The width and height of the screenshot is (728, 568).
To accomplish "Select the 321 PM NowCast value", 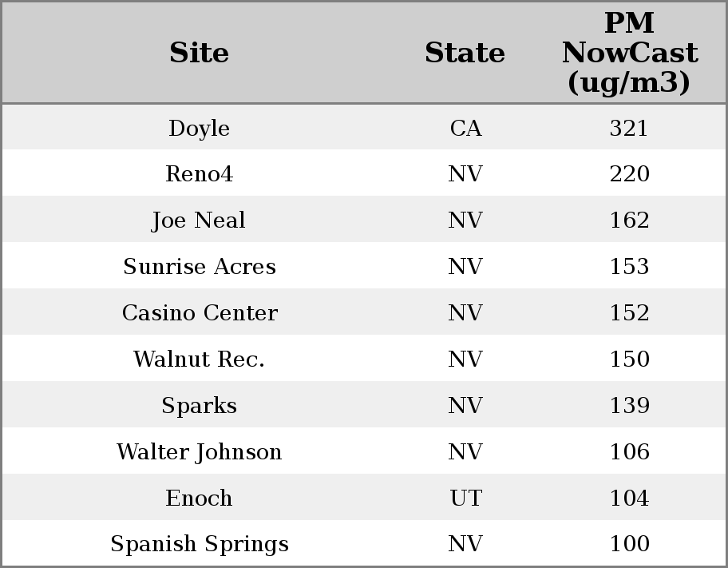I will pos(629,129).
